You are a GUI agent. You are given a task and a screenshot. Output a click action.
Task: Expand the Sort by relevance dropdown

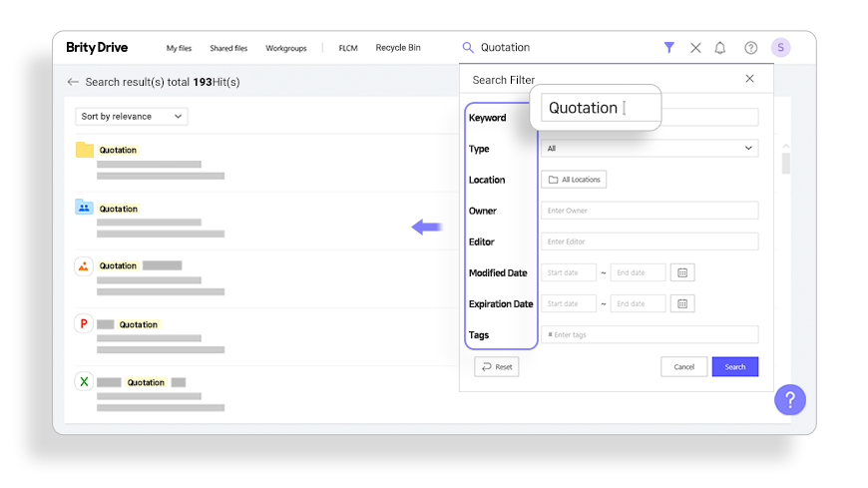click(132, 117)
